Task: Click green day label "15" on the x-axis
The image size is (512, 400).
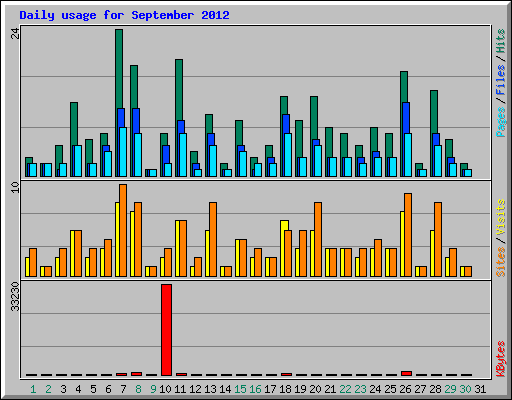Action: 240,389
